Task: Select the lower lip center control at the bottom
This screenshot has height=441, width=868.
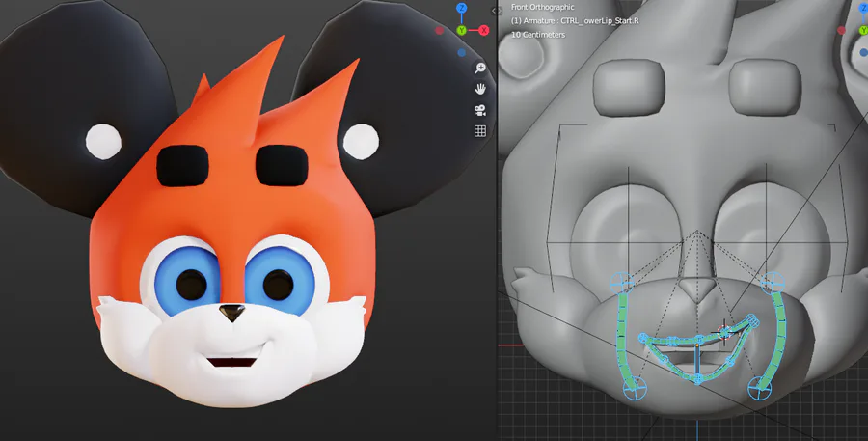Action: 698,379
